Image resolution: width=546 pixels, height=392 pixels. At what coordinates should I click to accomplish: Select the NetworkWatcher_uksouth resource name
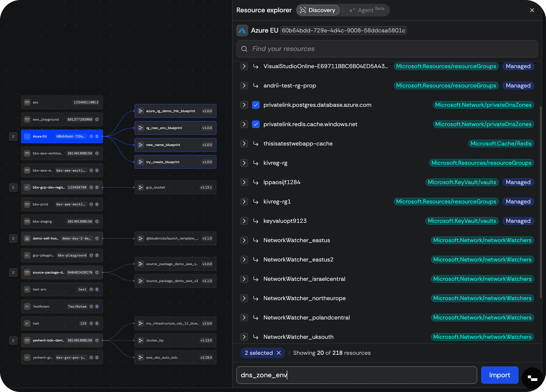[298, 337]
